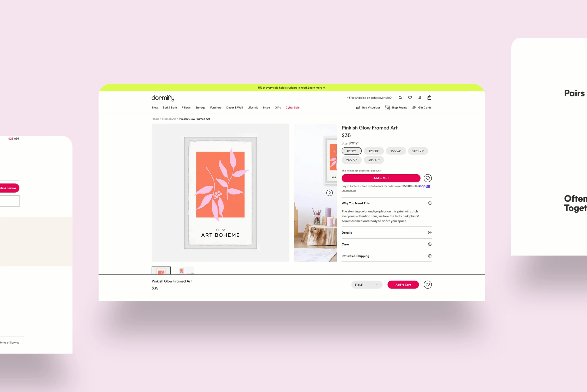587x392 pixels.
Task: Click Write a Review button in left window
Action: tap(9, 188)
